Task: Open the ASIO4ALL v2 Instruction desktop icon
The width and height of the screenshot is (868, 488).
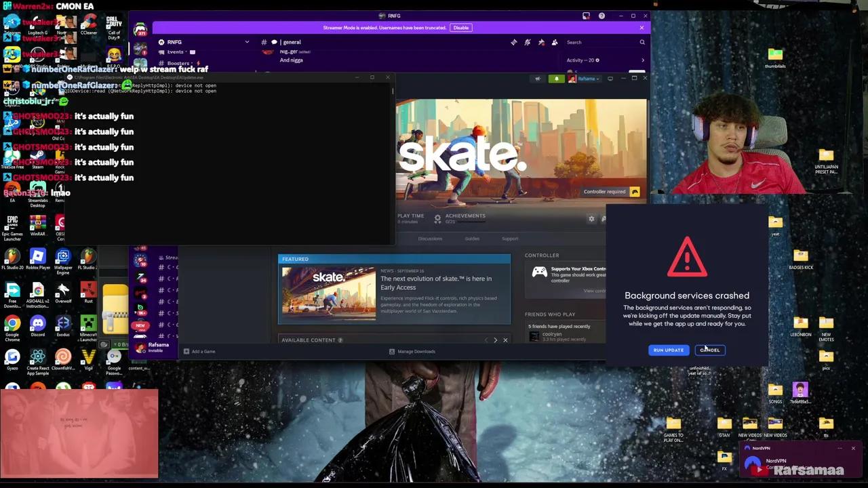Action: [x=37, y=295]
